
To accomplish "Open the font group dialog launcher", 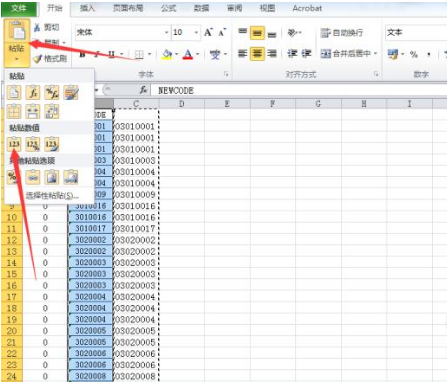I will [226, 74].
